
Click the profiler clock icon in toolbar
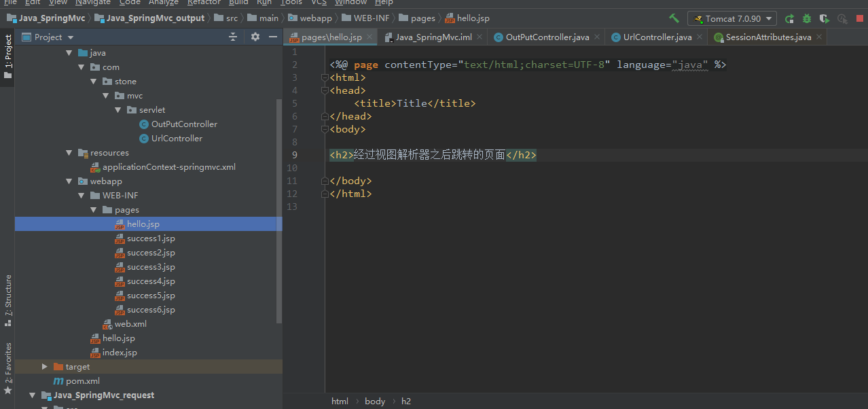(x=842, y=18)
